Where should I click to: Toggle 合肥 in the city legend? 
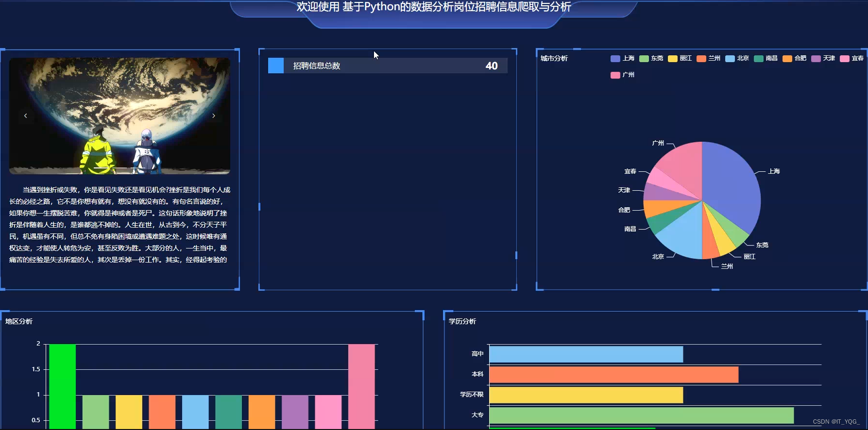tap(795, 58)
